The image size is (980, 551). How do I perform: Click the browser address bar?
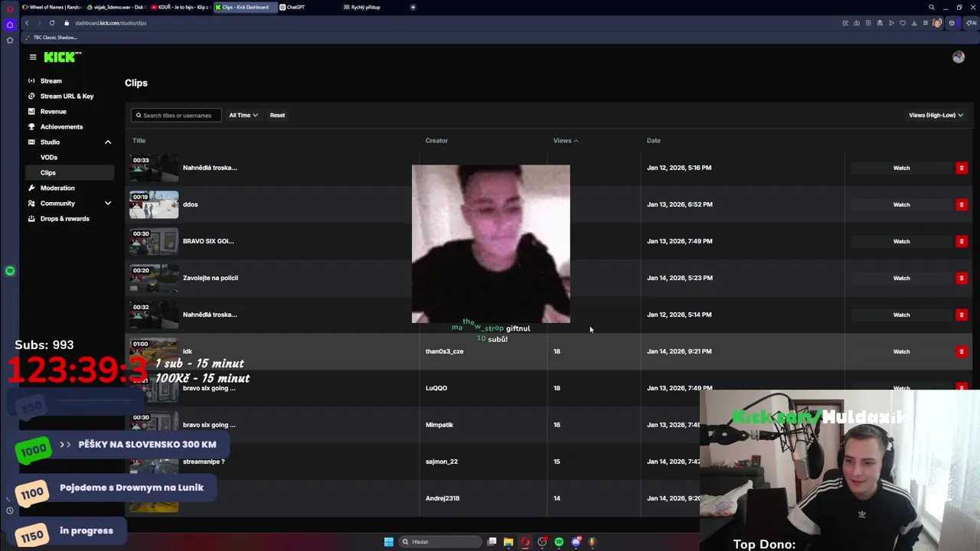(452, 23)
